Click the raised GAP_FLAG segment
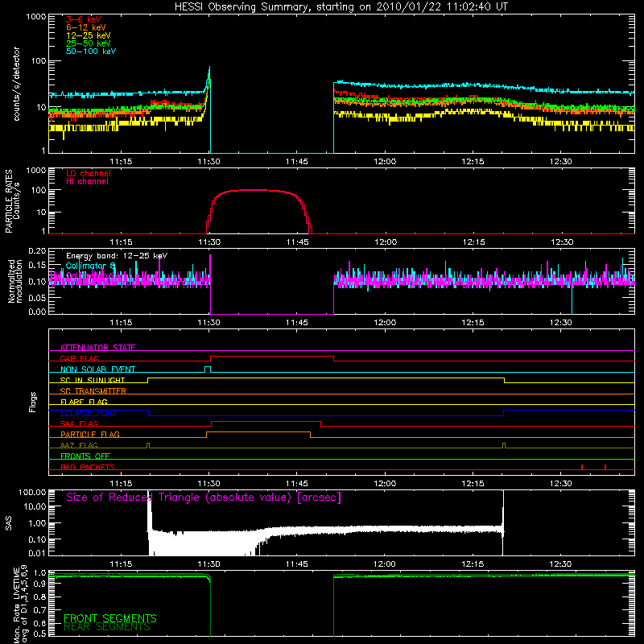Image resolution: width=644 pixels, height=644 pixels. (272, 357)
